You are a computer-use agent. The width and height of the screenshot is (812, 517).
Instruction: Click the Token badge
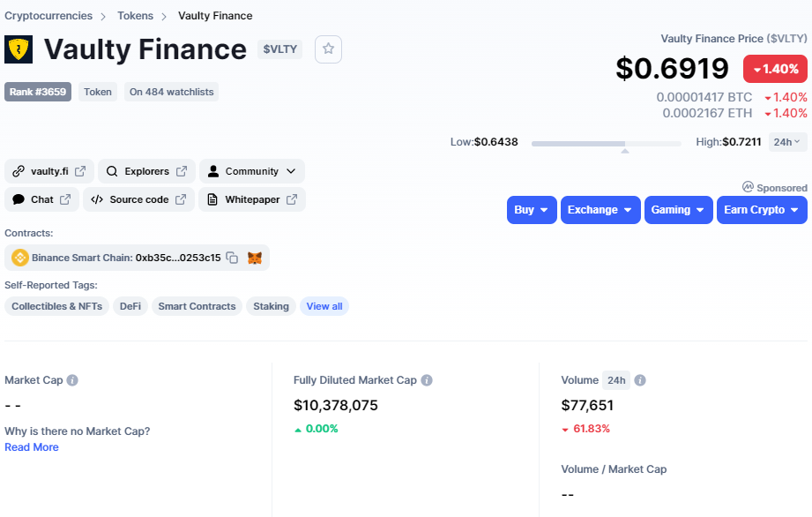coord(98,92)
